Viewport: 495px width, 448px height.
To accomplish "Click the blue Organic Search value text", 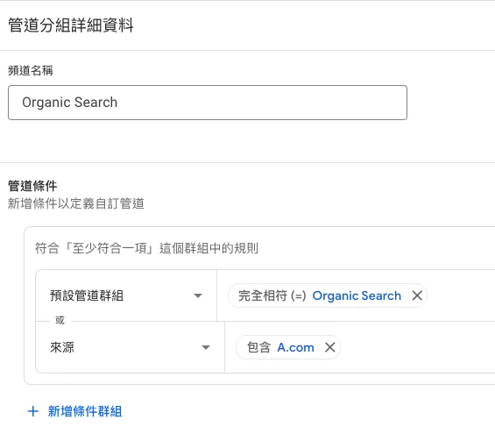I will click(357, 295).
